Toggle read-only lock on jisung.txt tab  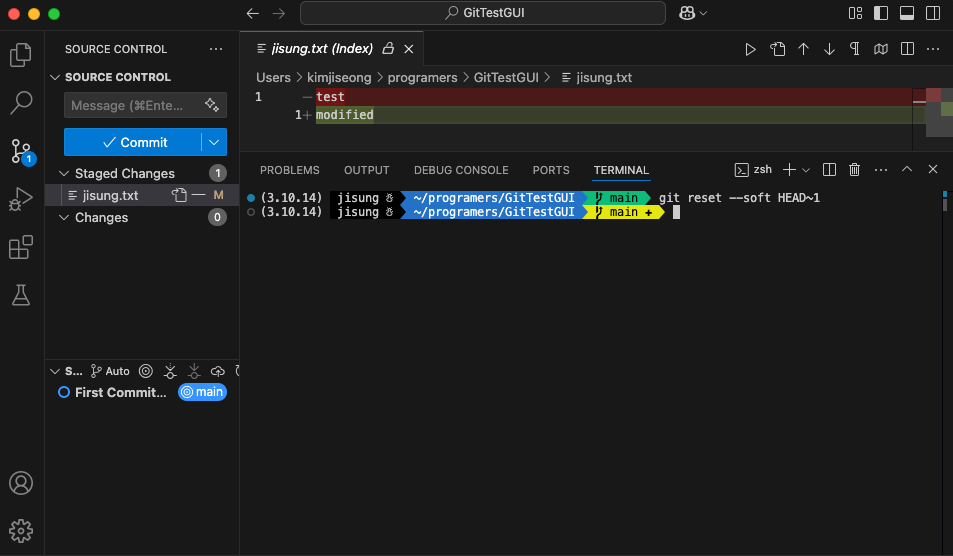[388, 49]
